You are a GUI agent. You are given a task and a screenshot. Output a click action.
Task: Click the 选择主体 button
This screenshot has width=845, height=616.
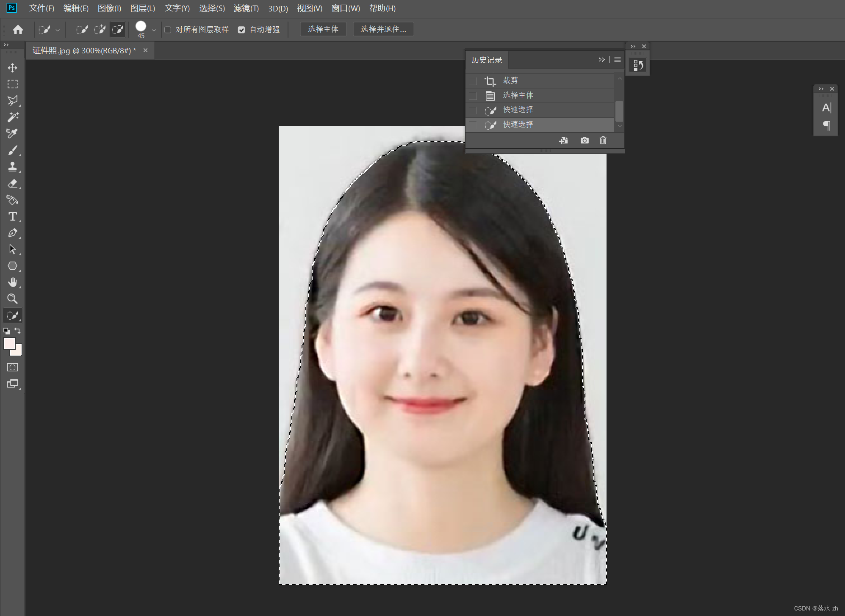point(323,29)
